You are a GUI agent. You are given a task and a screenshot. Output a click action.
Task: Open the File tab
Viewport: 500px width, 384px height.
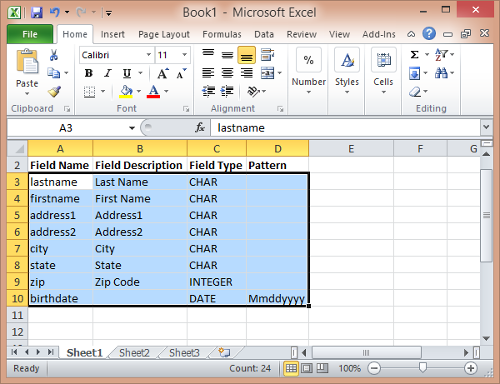coord(30,34)
